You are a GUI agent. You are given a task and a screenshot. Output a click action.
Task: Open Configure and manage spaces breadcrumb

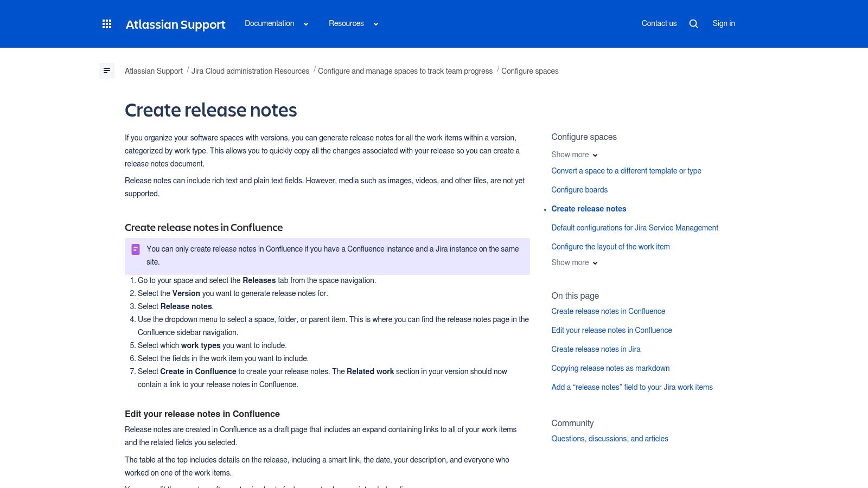(405, 71)
